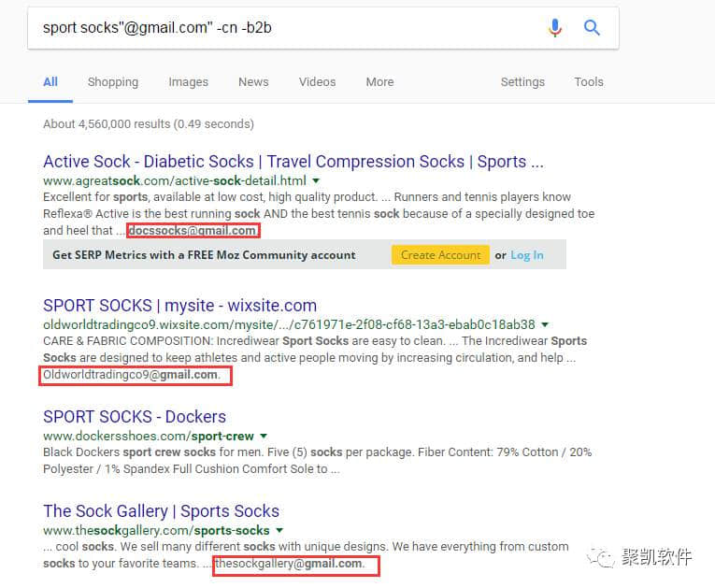
Task: Expand dropdown arrow beside dockersshoes.com URL
Action: pos(264,437)
